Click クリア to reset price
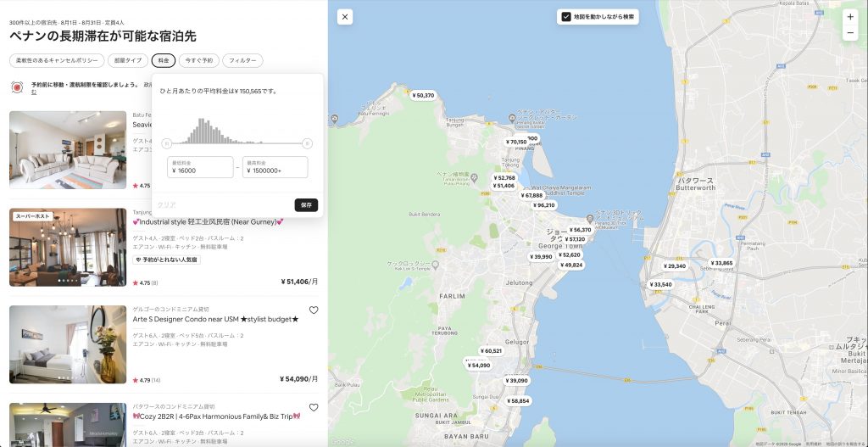Screen dimensions: 868x447 [x=166, y=205]
